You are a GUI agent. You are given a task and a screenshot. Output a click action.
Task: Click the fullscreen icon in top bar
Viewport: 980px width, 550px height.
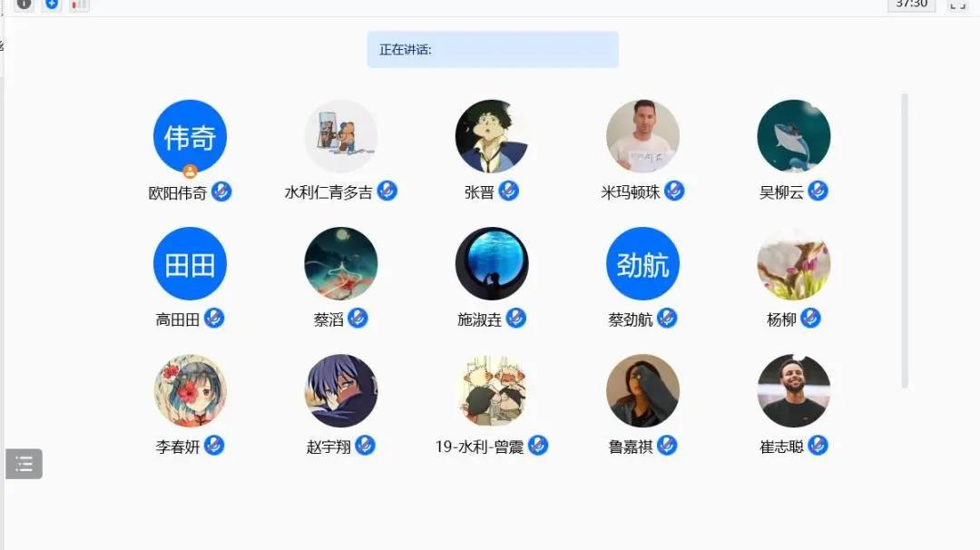click(x=957, y=5)
